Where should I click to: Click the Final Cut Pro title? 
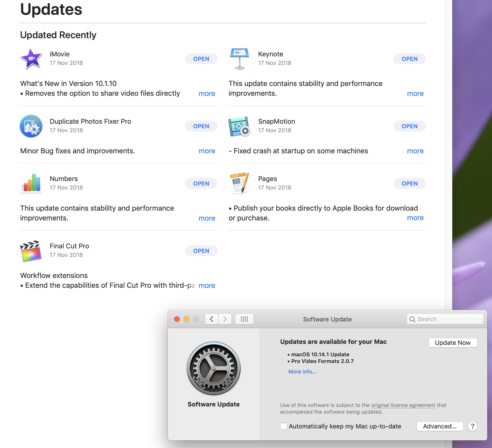[x=69, y=246]
